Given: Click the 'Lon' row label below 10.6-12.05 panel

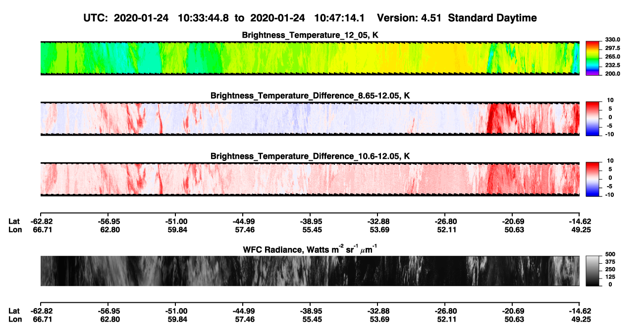Looking at the screenshot, I should pos(15,230).
